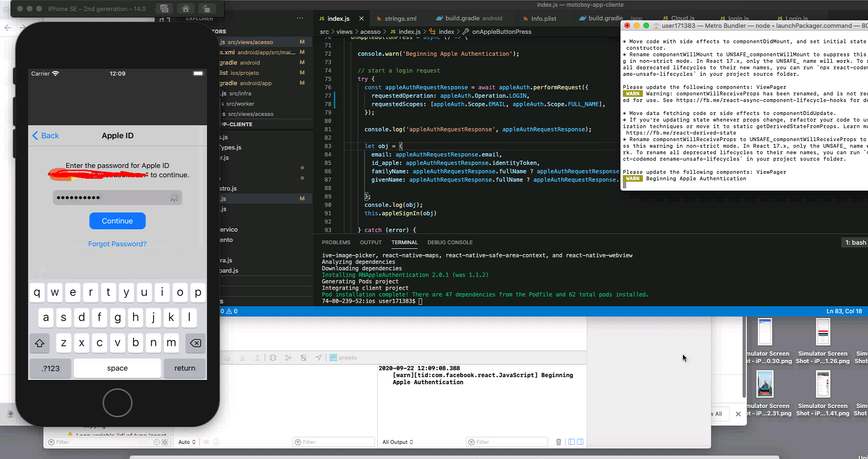Tap the space bar on the keyboard
Image resolution: width=868 pixels, height=459 pixels.
click(x=117, y=368)
